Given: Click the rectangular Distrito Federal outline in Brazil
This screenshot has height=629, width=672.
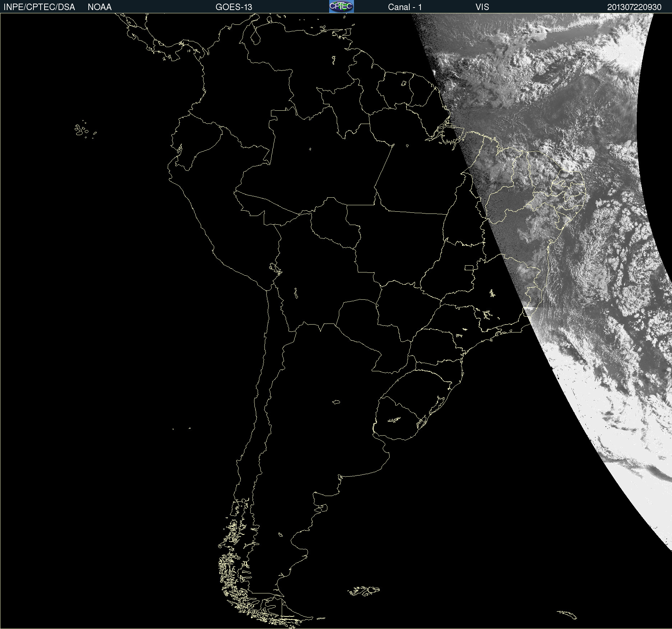Looking at the screenshot, I should [x=469, y=267].
